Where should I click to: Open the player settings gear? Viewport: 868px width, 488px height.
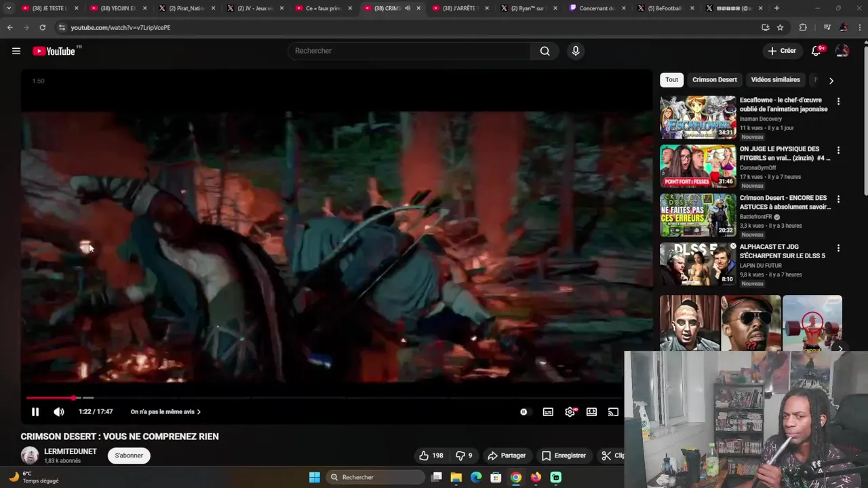point(570,411)
